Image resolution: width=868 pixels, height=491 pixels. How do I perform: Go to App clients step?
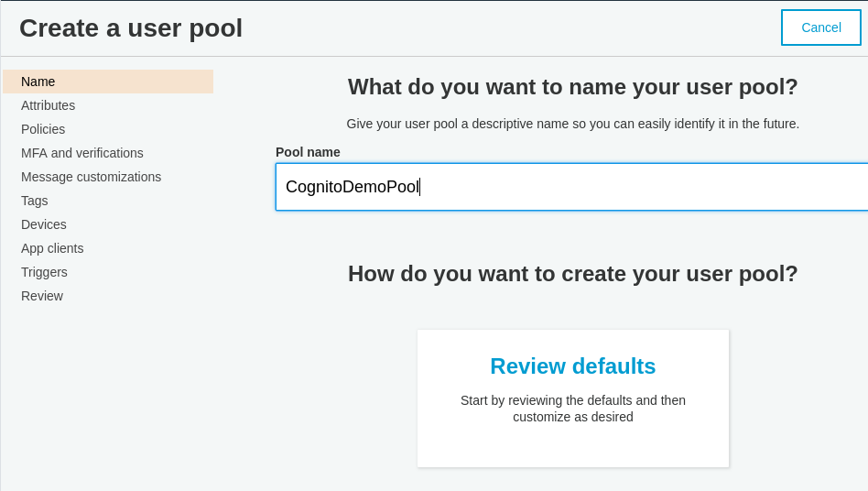pos(52,248)
